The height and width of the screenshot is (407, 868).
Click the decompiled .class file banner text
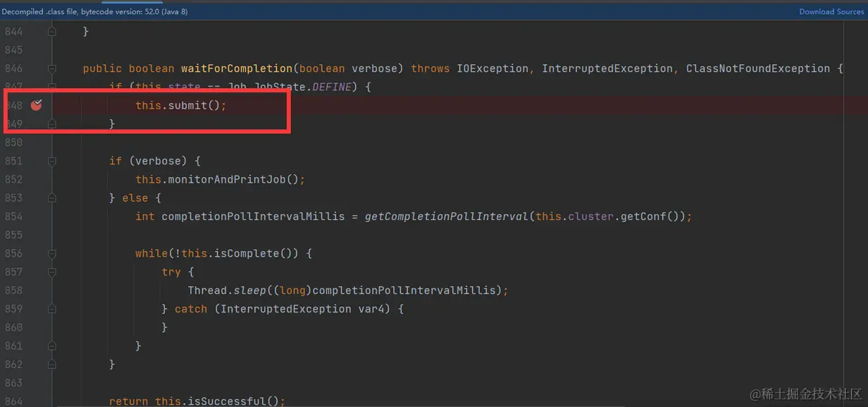tap(94, 11)
